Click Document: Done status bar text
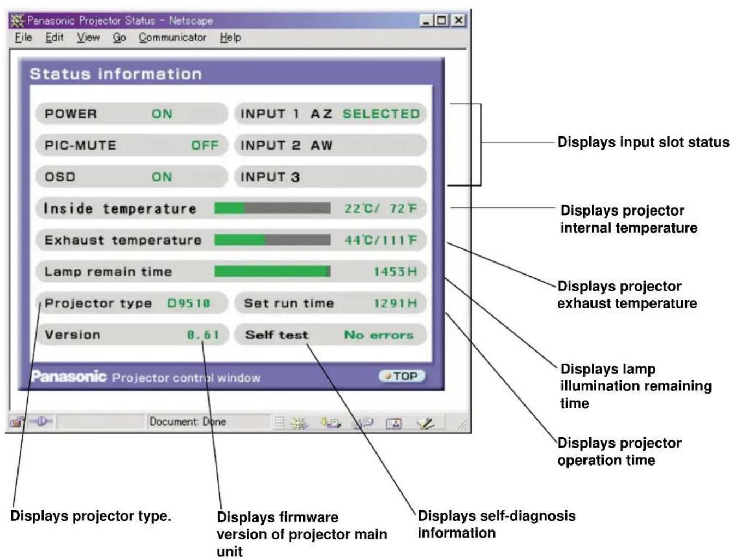Viewport: 734px width, 560px height. point(188,421)
